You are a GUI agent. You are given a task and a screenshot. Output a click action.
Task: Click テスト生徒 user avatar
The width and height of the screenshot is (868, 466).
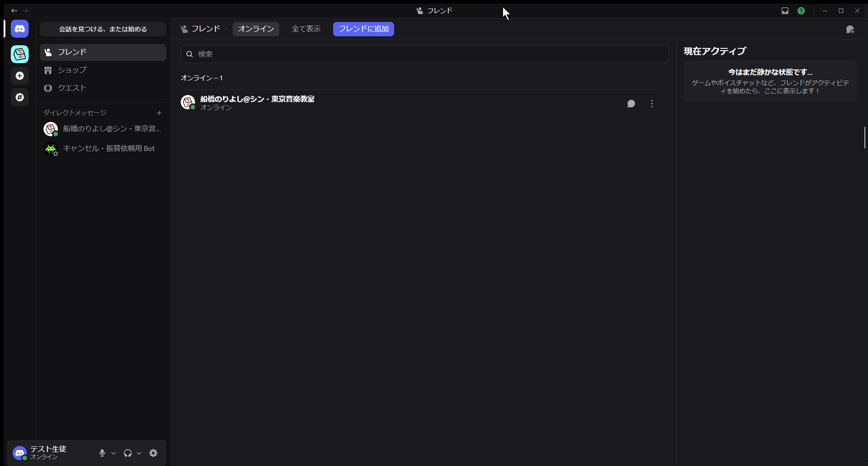point(20,453)
